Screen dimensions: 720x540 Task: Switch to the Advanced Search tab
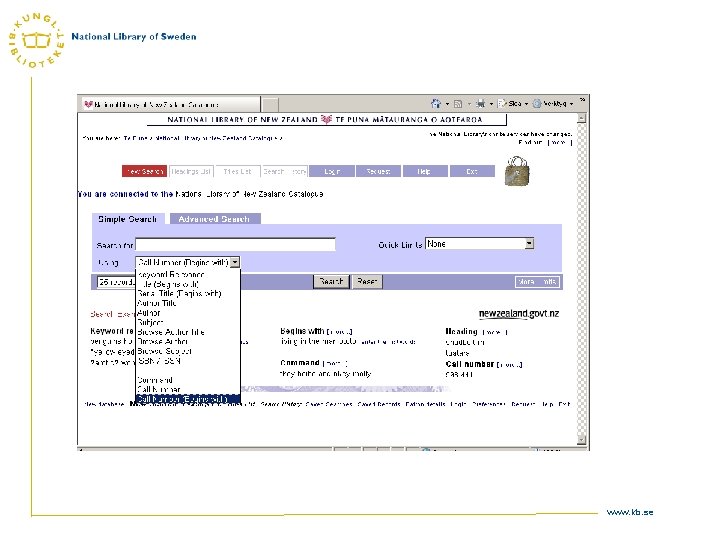[x=215, y=219]
